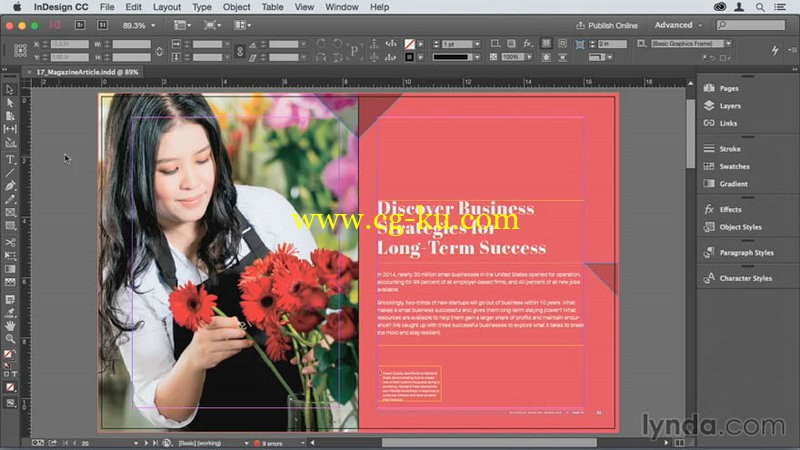Open the Type menu

point(202,7)
